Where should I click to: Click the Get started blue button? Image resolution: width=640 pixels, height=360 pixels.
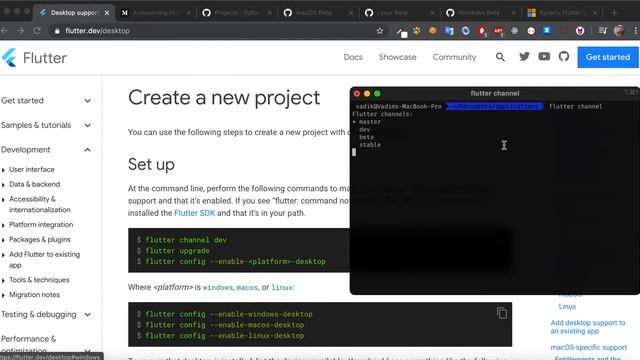pyautogui.click(x=608, y=57)
